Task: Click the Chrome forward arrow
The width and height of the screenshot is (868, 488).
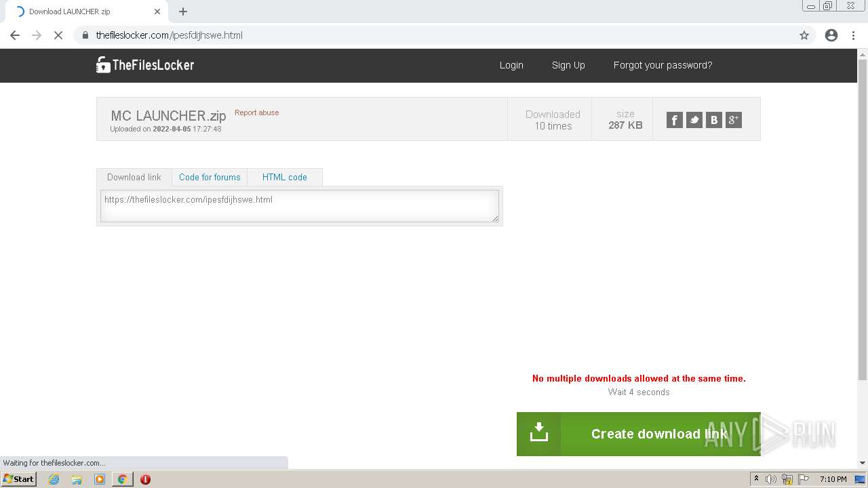Action: pos(37,35)
